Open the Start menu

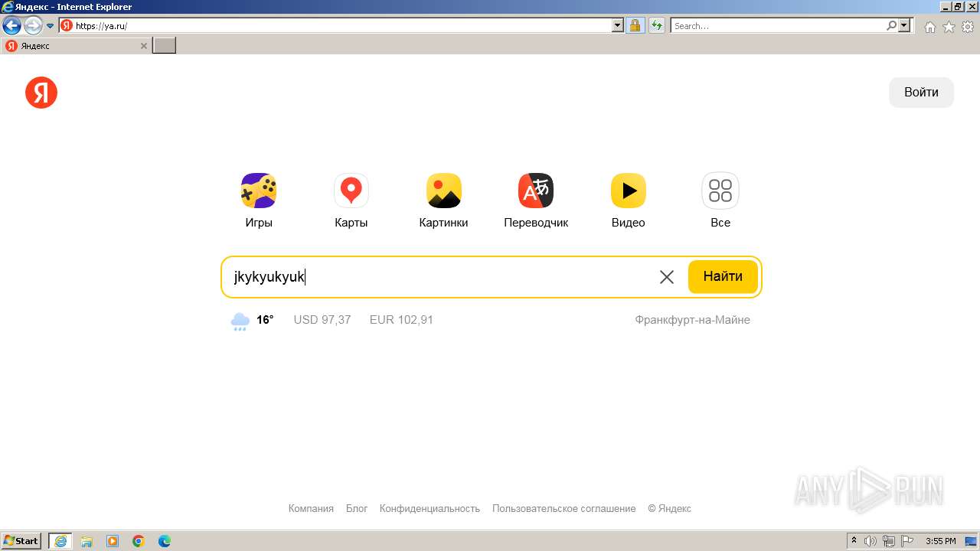[x=21, y=541]
